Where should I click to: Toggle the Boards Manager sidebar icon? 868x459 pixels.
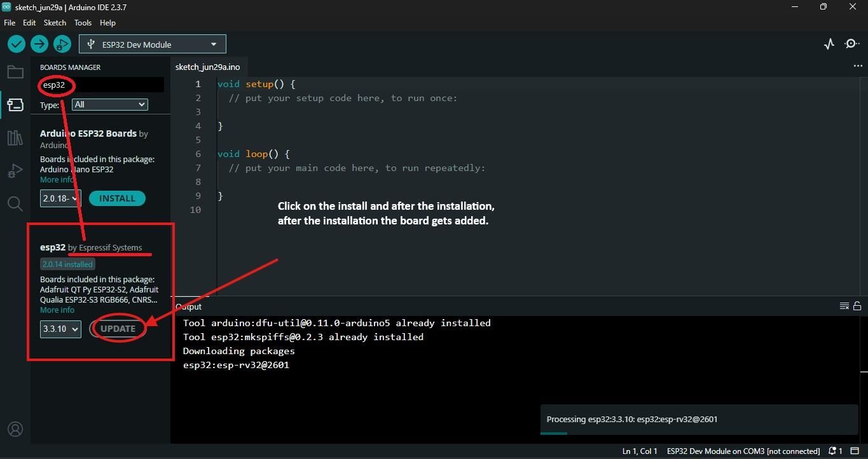click(x=15, y=105)
